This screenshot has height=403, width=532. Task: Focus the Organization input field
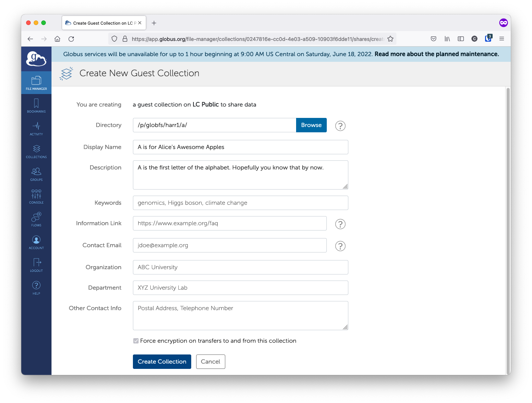point(240,267)
